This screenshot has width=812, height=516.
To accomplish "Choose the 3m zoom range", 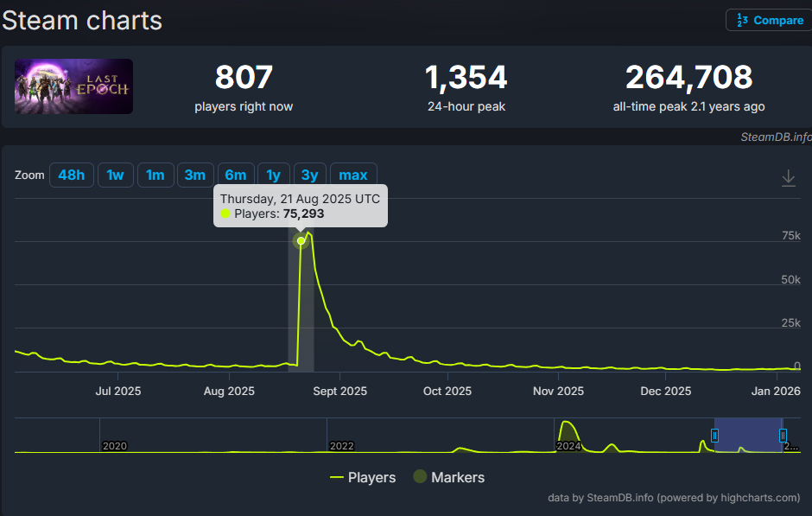I will click(194, 175).
